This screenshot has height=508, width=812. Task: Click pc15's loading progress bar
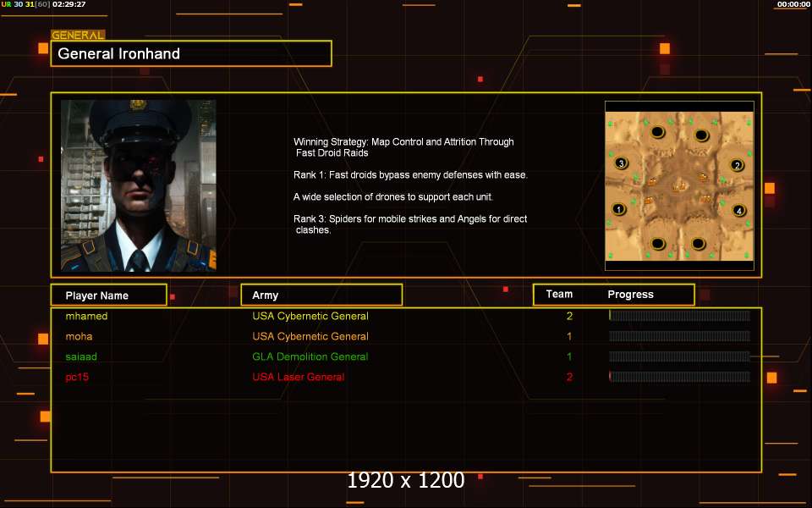pos(679,376)
